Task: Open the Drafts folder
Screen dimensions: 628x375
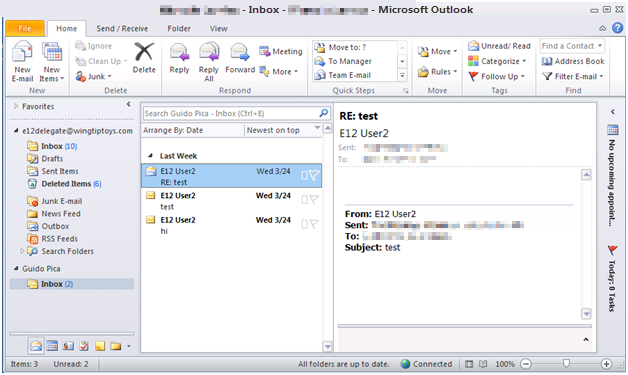Action: 45,159
